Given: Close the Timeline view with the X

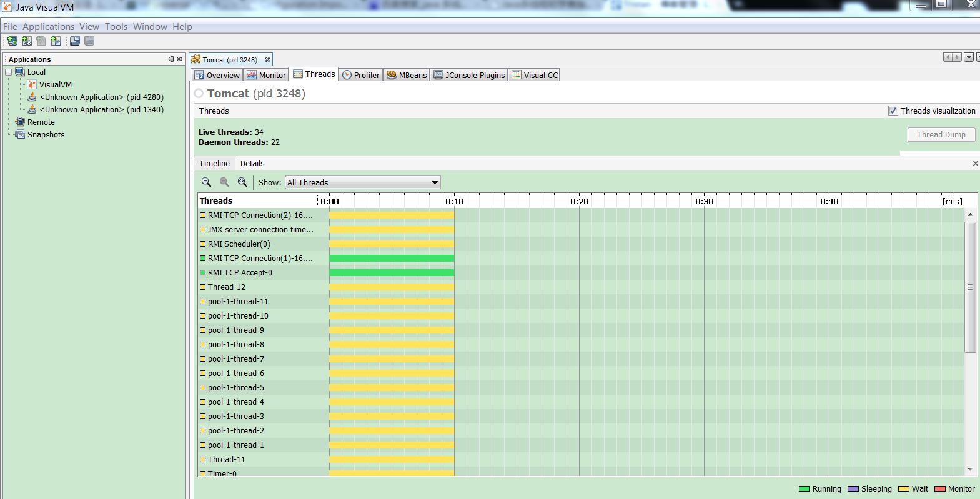Looking at the screenshot, I should point(975,164).
